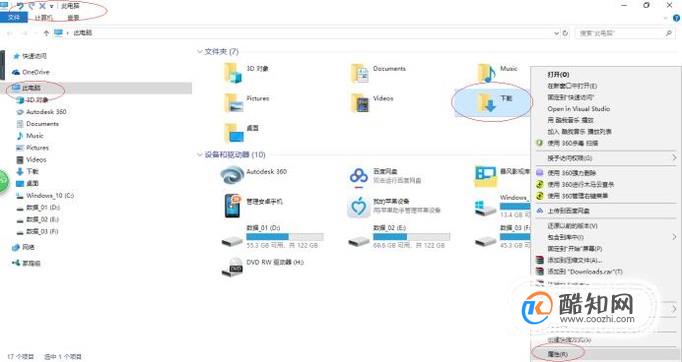The width and height of the screenshot is (682, 362).
Task: Choose Open in Visual Studio
Action: pos(578,108)
